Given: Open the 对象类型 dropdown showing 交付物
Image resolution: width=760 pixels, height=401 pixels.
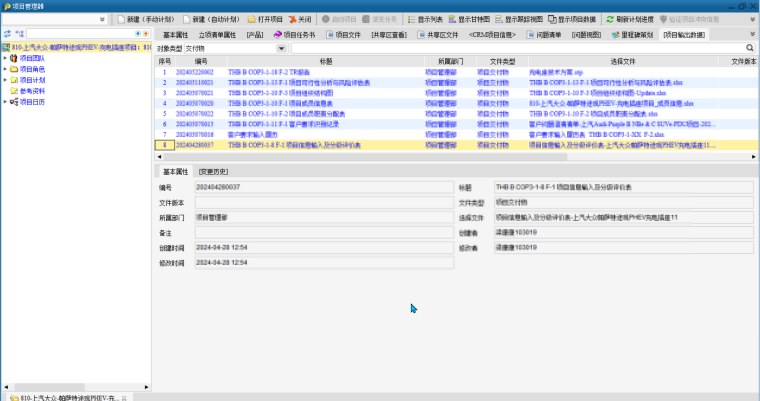Looking at the screenshot, I should (x=281, y=48).
